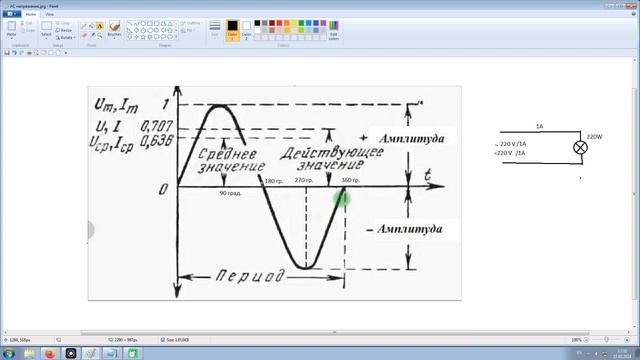The height and width of the screenshot is (360, 640).
Task: Choose the Curve shape in Shapes gallery
Action: pos(136,23)
